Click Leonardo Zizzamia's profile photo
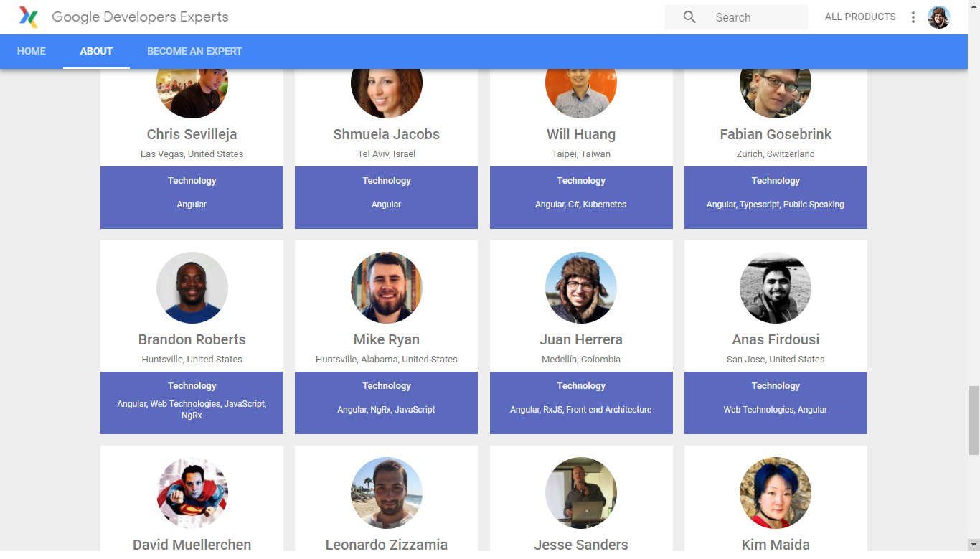Image resolution: width=980 pixels, height=559 pixels. pyautogui.click(x=387, y=493)
